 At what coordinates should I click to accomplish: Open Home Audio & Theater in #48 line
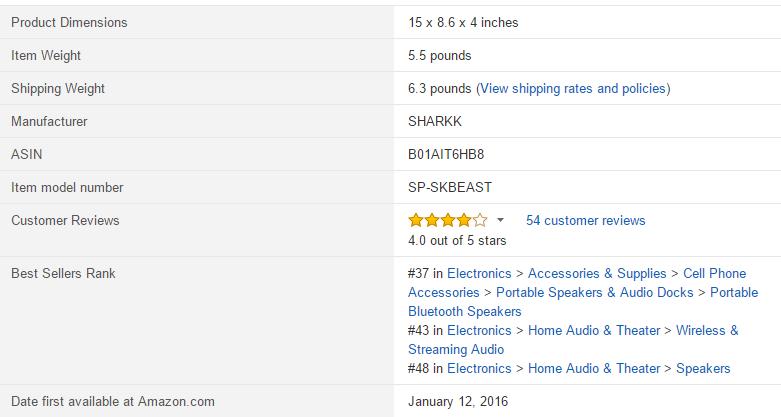(x=594, y=368)
